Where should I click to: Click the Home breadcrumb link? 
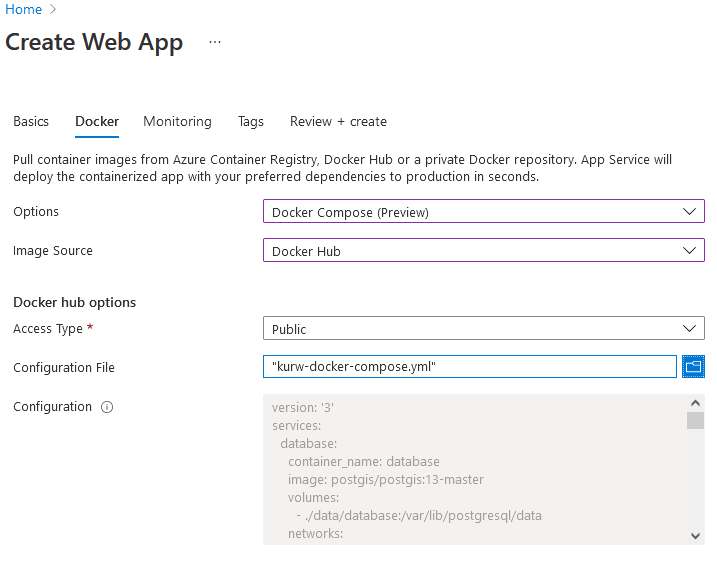pyautogui.click(x=23, y=9)
